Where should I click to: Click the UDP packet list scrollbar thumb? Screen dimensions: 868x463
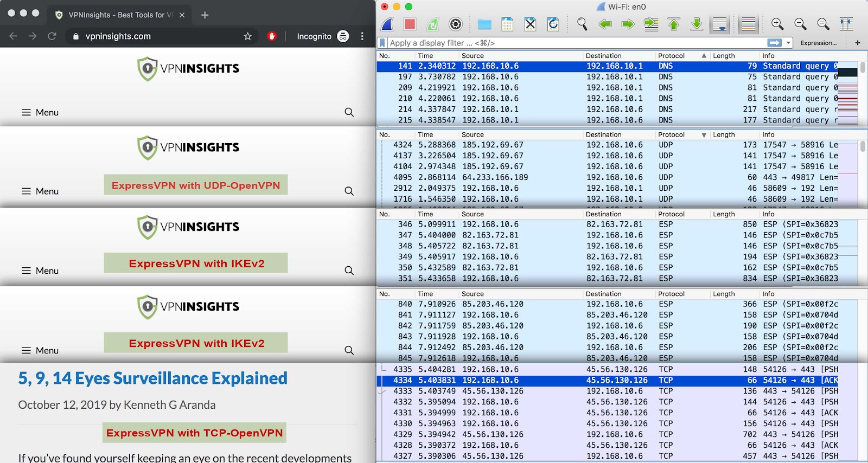click(863, 146)
